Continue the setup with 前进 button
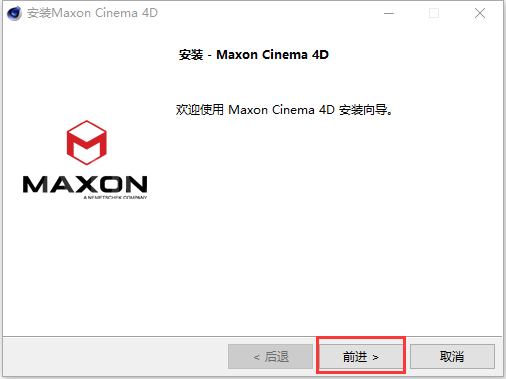The height and width of the screenshot is (379, 506). tap(361, 356)
